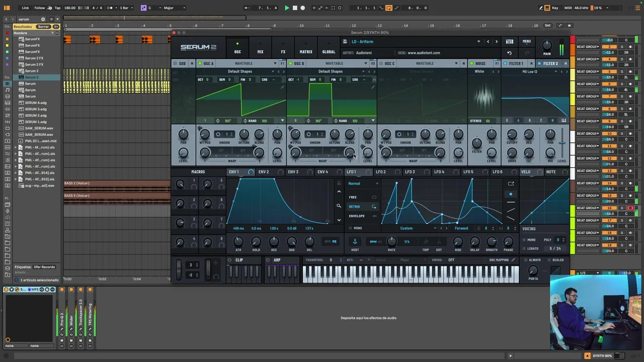Viewport: 644px width, 362px height.
Task: Click the pencil edit icon in OSC A wavetable
Action: pos(282,87)
